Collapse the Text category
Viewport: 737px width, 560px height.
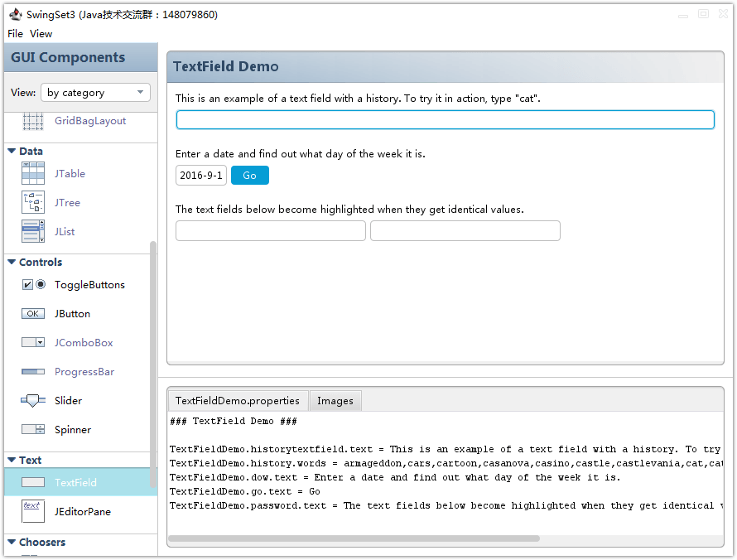12,460
